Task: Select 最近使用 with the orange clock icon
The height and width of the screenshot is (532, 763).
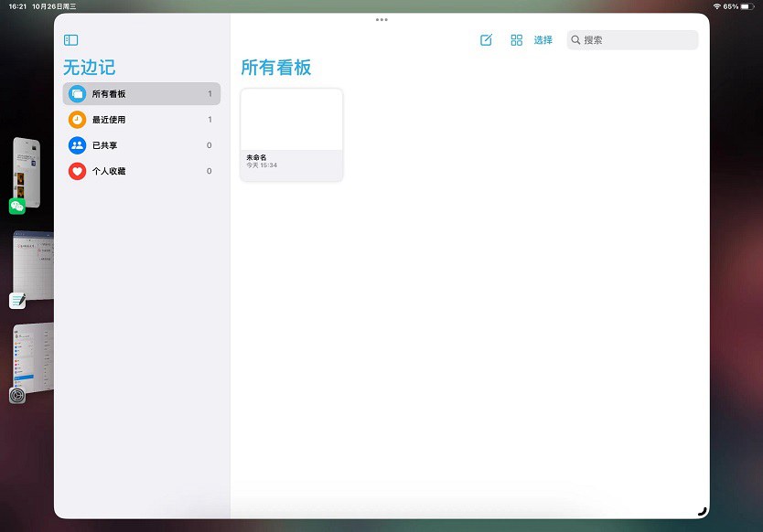Action: 77,119
